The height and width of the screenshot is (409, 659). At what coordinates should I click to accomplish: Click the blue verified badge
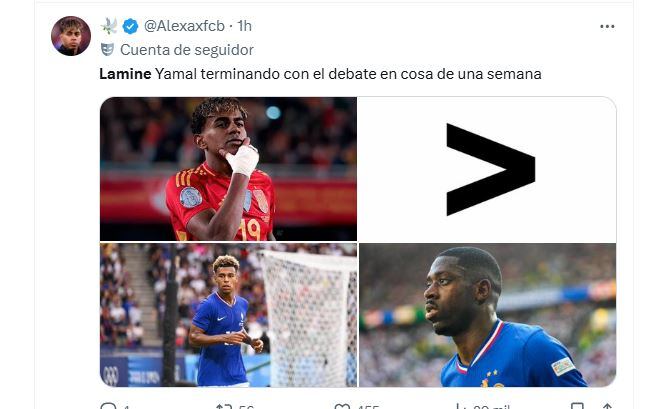[x=130, y=26]
